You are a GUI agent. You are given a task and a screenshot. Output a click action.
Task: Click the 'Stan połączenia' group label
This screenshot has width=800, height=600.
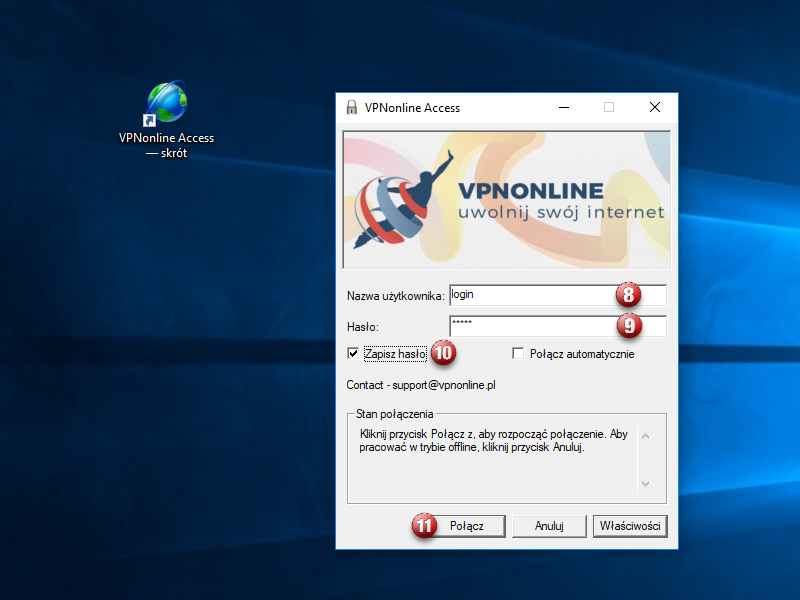click(x=394, y=414)
